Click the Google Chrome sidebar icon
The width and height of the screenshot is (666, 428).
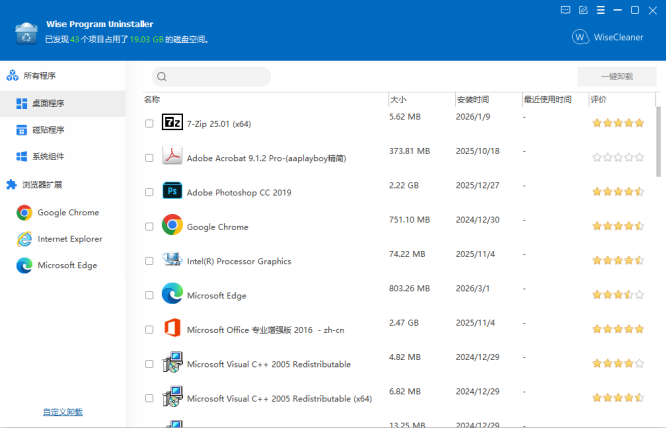tap(24, 213)
